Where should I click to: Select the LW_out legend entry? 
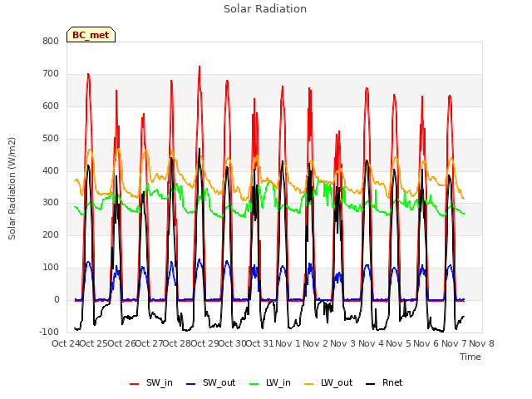328,382
